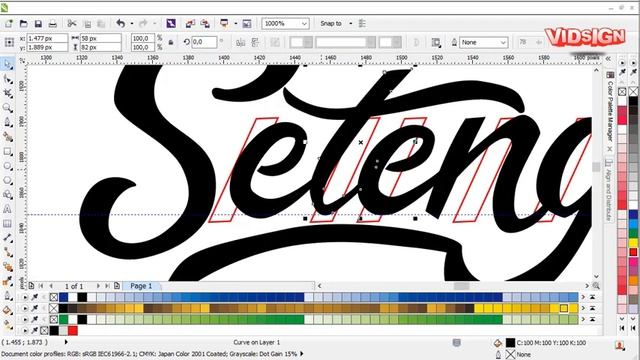Open a file with the folder icon

tap(23, 24)
